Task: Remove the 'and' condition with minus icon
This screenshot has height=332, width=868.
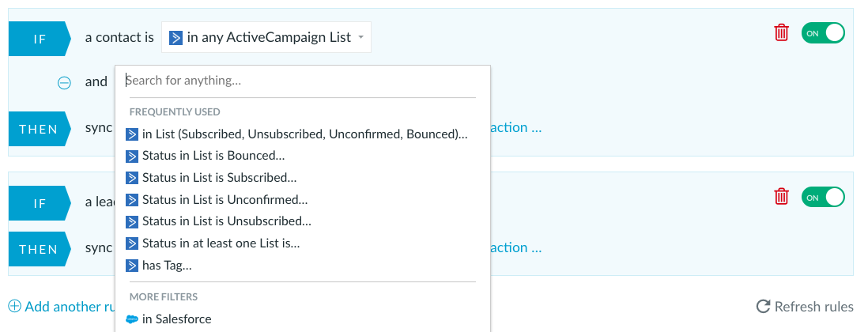Action: click(x=64, y=82)
